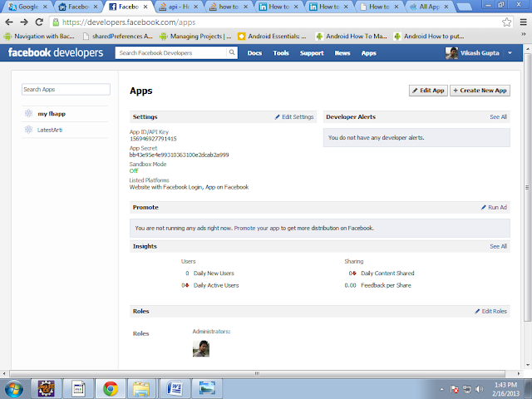This screenshot has width=532, height=399.
Task: Click the taskbar clock showing 1:43 PM
Action: [505, 389]
